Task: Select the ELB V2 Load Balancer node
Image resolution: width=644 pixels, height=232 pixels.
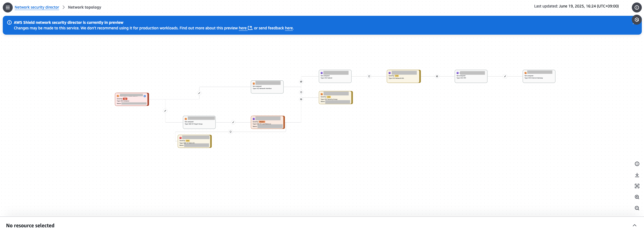Action: coord(268,122)
